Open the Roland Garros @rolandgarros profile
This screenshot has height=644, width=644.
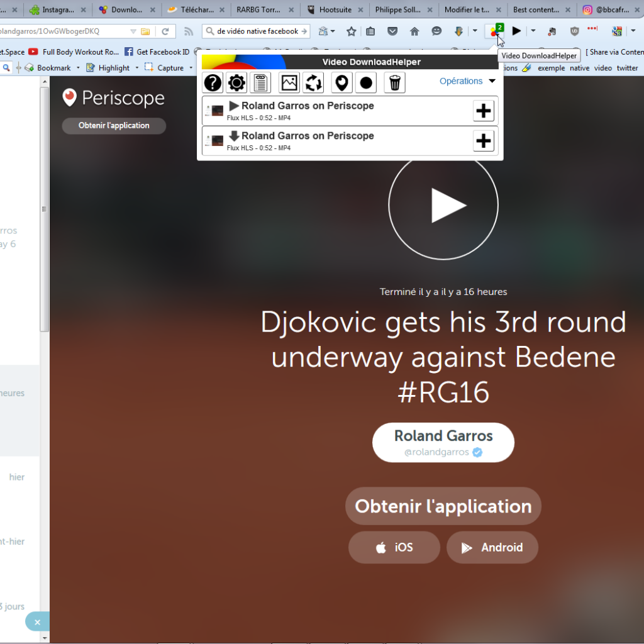(x=443, y=442)
